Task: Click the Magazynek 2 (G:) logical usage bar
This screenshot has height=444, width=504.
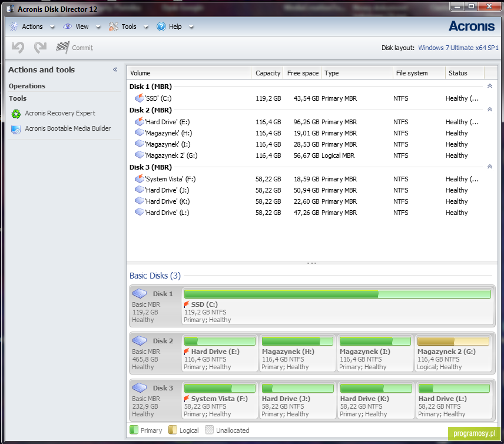Action: tap(453, 341)
